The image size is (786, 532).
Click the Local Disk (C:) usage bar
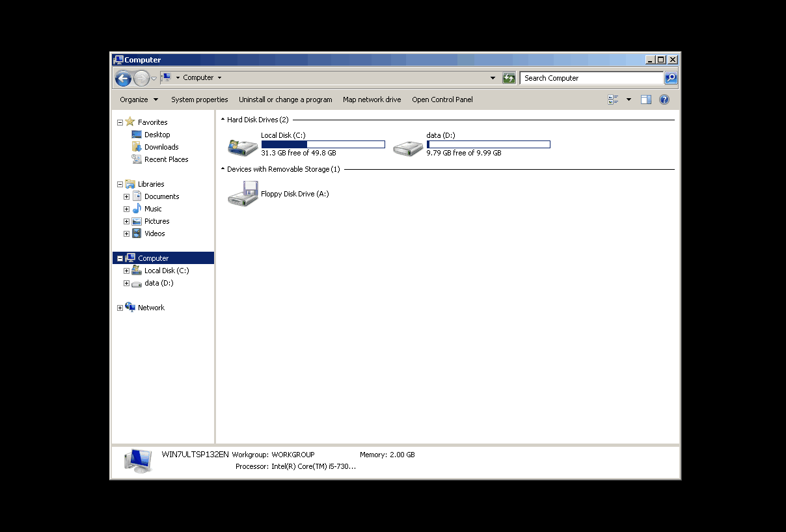click(x=323, y=144)
